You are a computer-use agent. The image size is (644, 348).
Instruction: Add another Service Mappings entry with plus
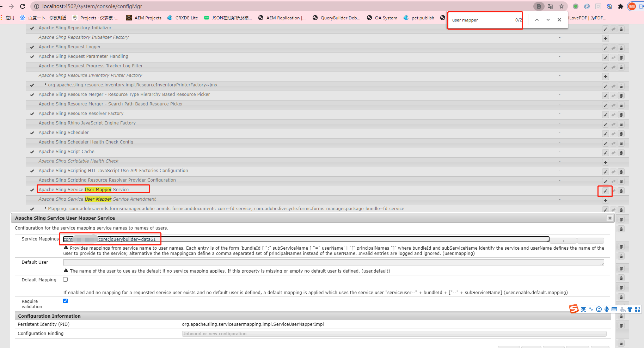pyautogui.click(x=563, y=241)
